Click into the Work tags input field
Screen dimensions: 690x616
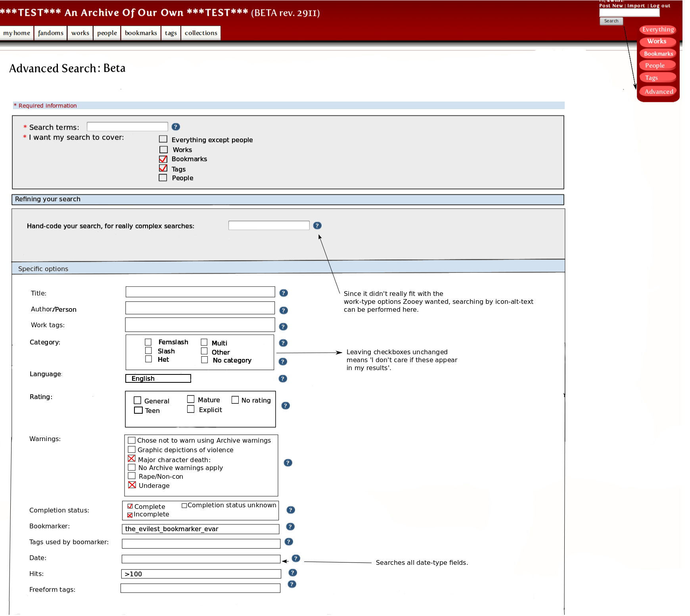point(200,325)
